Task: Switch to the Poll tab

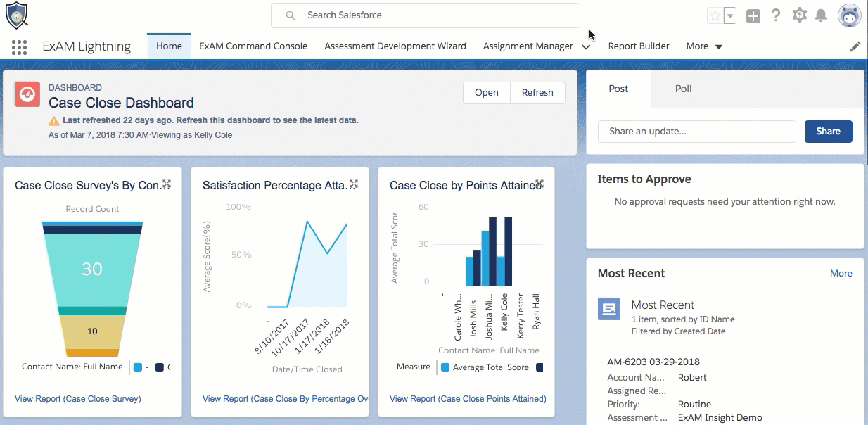Action: [683, 89]
